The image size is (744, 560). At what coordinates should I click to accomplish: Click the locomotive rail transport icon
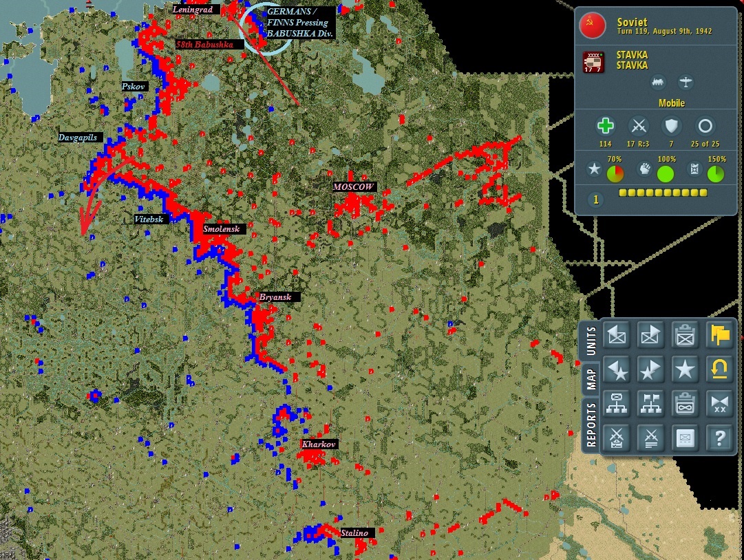(x=658, y=83)
